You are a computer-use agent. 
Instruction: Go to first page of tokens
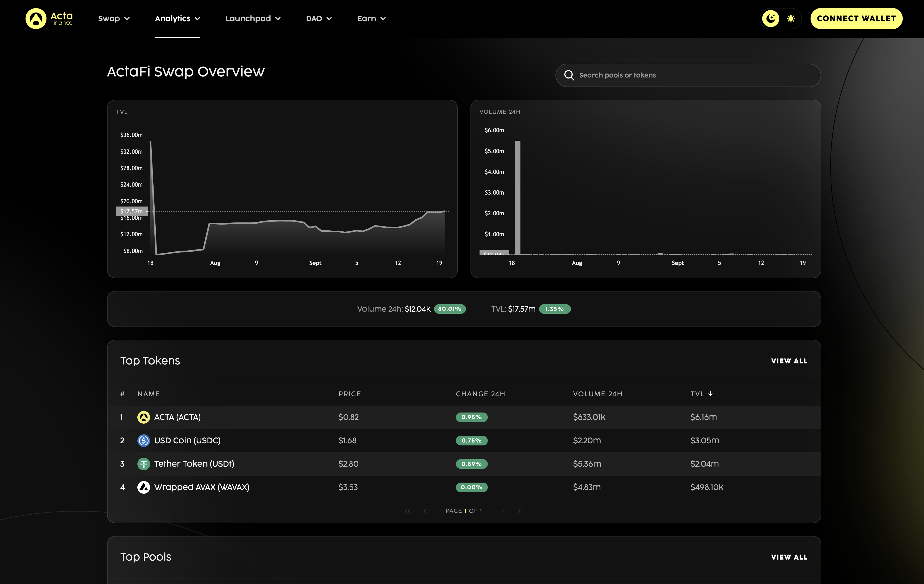coord(408,511)
